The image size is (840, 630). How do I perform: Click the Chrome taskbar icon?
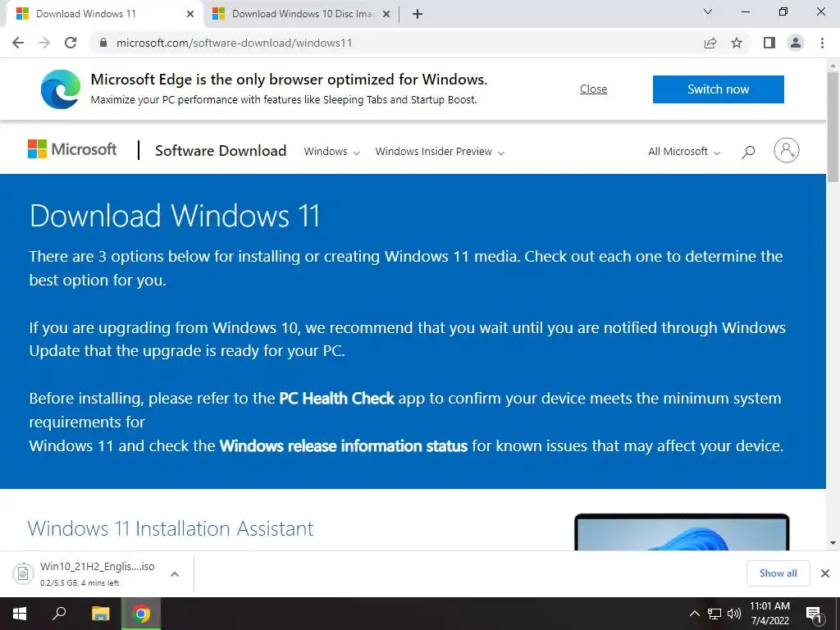[x=141, y=614]
